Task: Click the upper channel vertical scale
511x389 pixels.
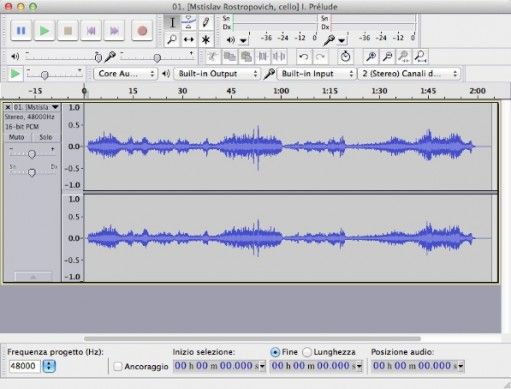Action: (73, 147)
